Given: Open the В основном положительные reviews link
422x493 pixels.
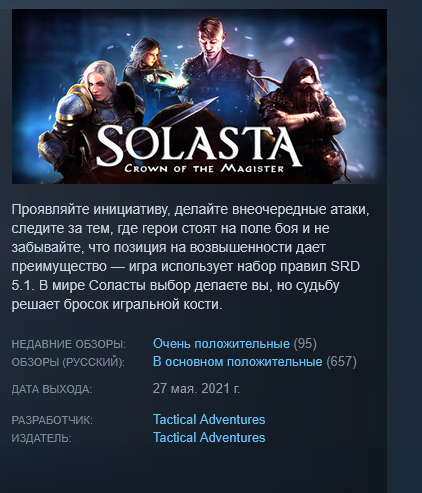Looking at the screenshot, I should click(x=237, y=362).
